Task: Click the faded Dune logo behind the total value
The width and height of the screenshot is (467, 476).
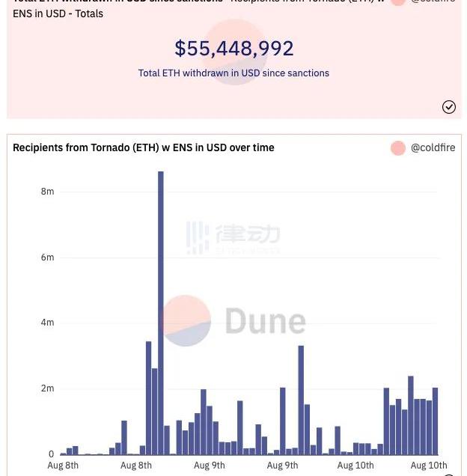Action: (234, 52)
